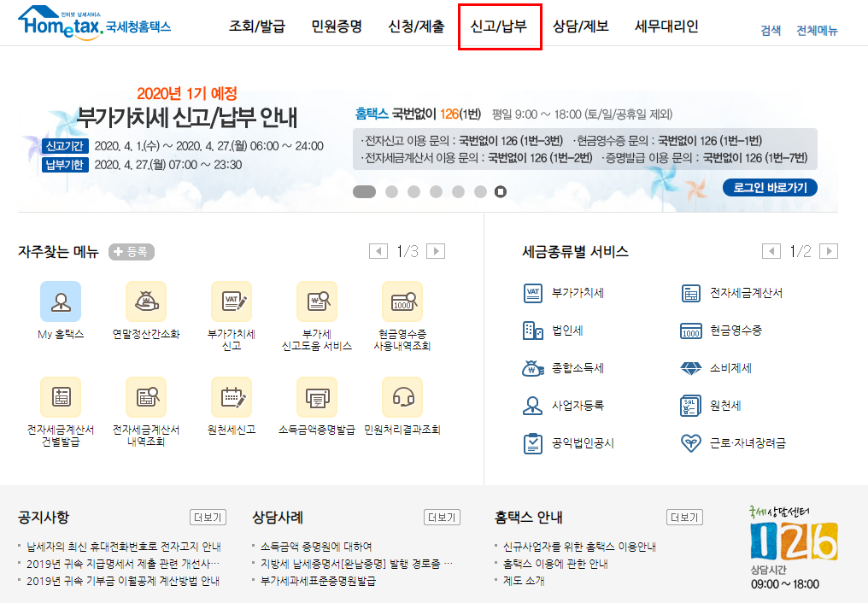Go to previous page of 자주찾는 메뉴
This screenshot has height=603, width=868.
[378, 251]
